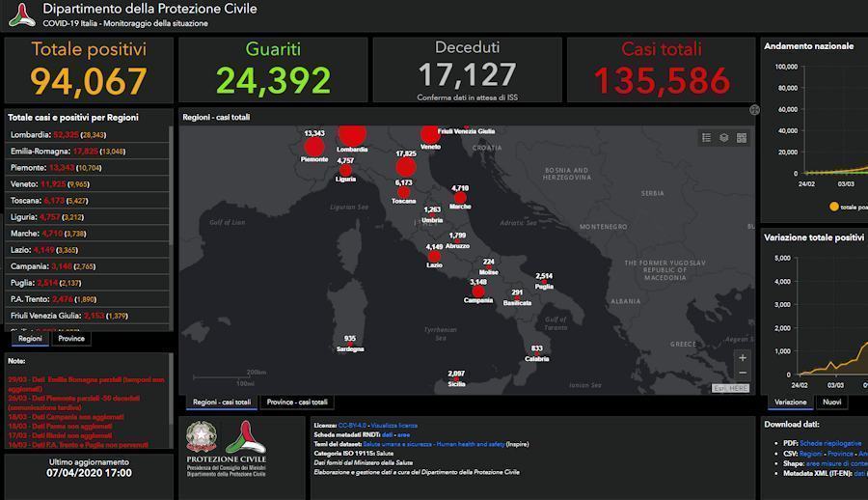868x500 pixels.
Task: Click the Veneto red map circle
Action: (x=430, y=134)
